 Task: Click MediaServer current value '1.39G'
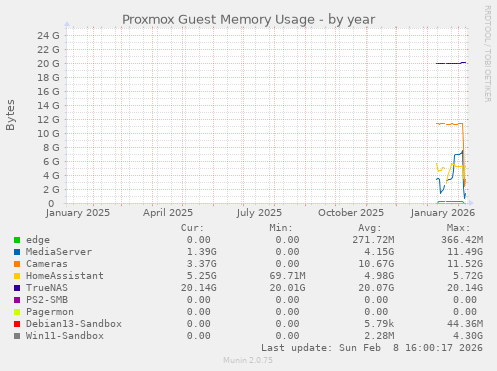201,252
